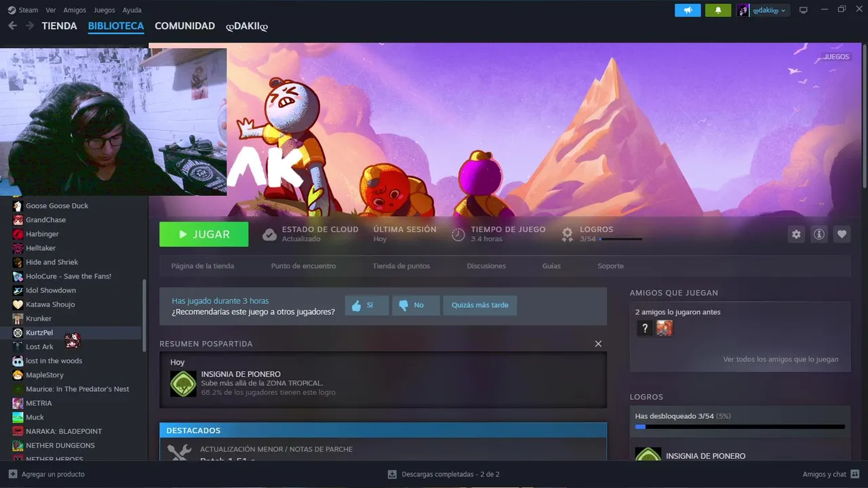Click the green JUGAR button

click(204, 235)
